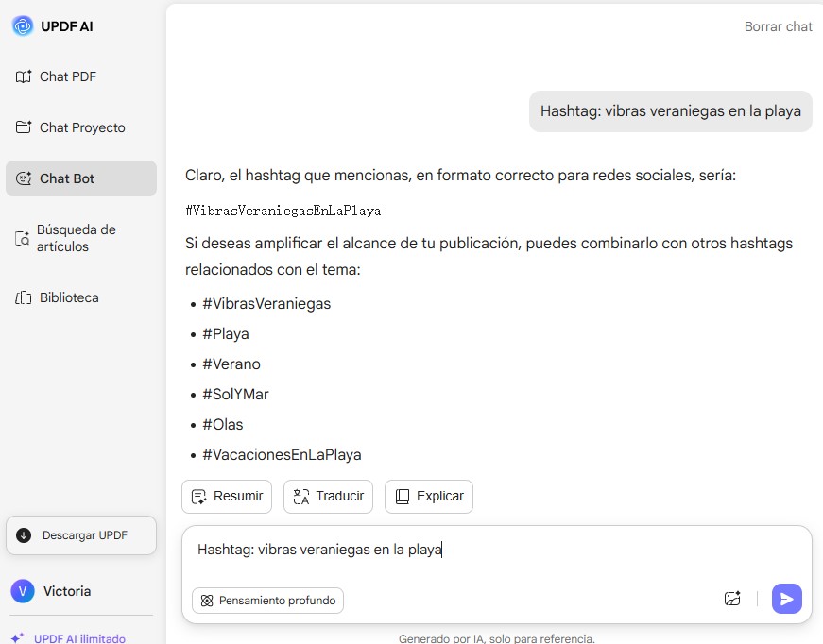Click the UPDF AI logo icon
The height and width of the screenshot is (644, 823).
[23, 25]
